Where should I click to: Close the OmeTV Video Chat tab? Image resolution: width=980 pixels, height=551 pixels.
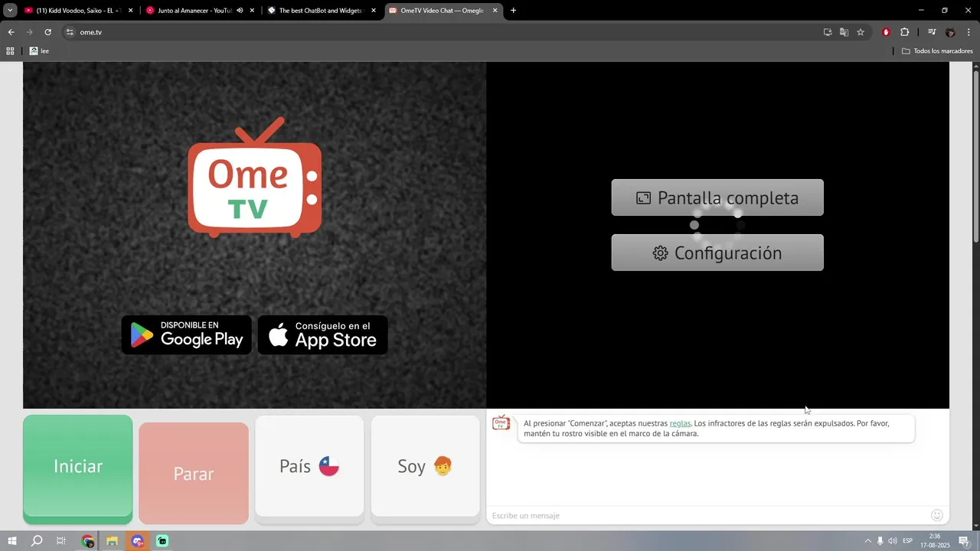click(x=495, y=11)
